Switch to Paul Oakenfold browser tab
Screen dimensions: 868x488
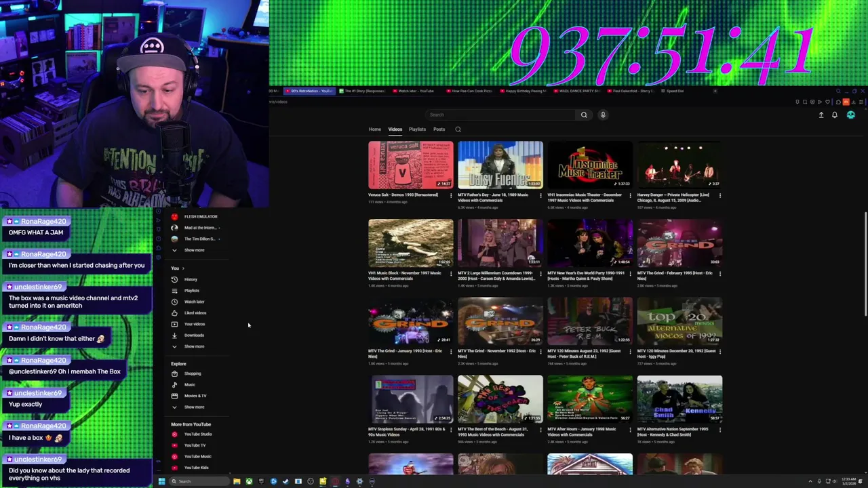point(632,91)
